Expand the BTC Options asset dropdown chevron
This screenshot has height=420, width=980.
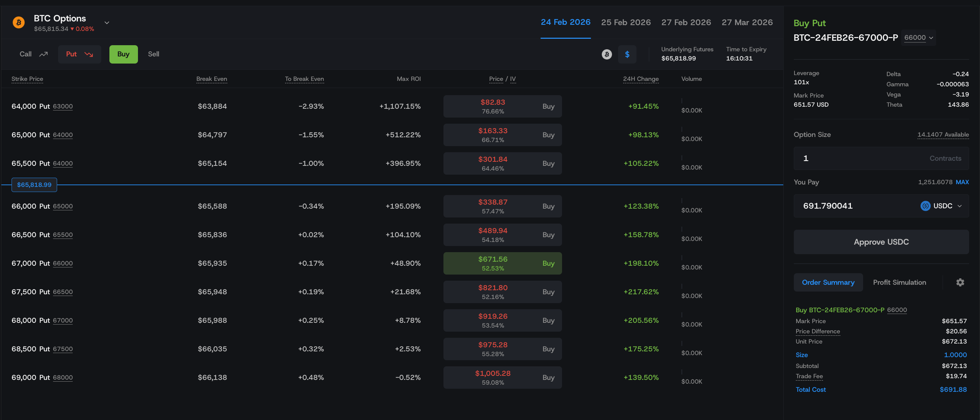pos(107,23)
